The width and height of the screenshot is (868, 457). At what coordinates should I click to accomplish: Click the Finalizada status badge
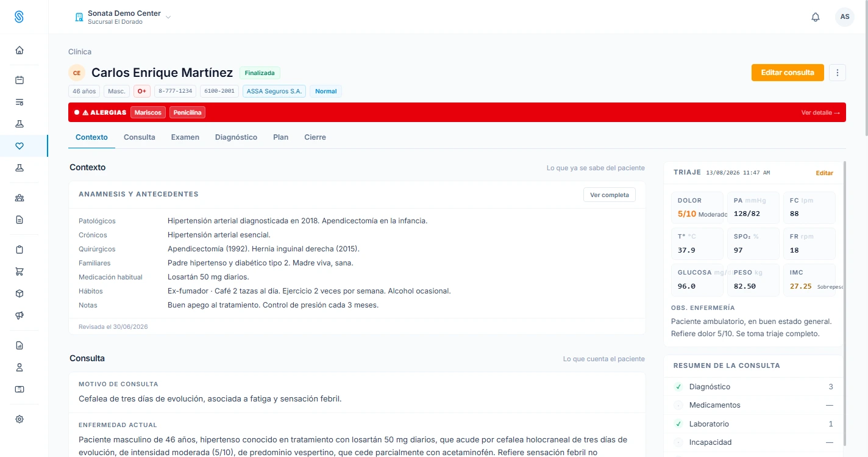pyautogui.click(x=260, y=73)
